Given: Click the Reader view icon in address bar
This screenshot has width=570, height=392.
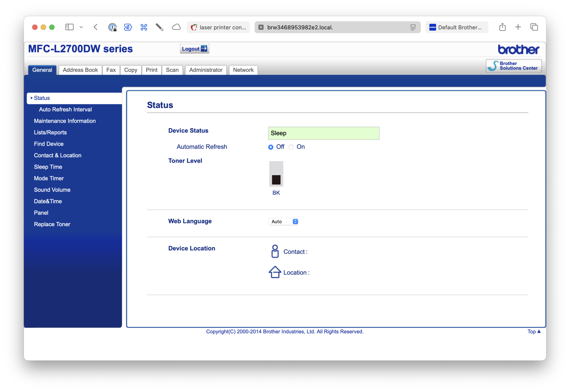Looking at the screenshot, I should click(413, 27).
